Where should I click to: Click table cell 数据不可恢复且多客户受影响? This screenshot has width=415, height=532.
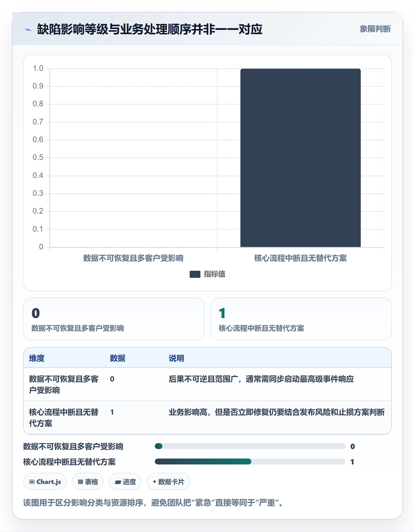[64, 384]
